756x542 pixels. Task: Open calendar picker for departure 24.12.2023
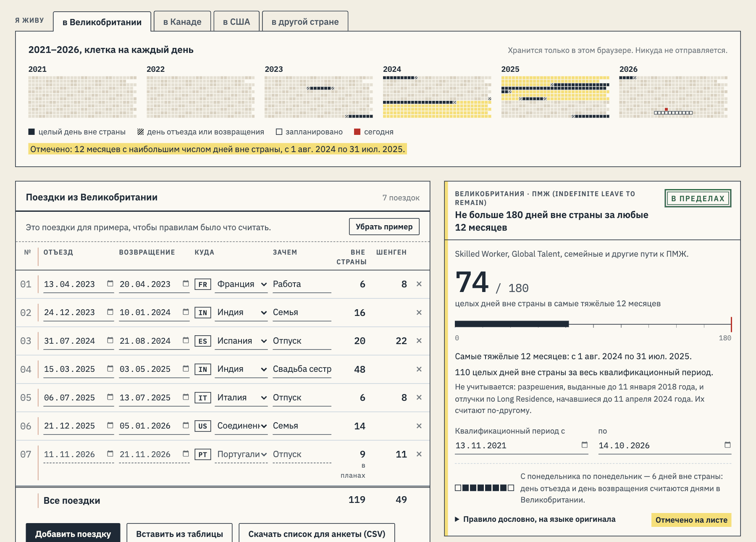(110, 312)
